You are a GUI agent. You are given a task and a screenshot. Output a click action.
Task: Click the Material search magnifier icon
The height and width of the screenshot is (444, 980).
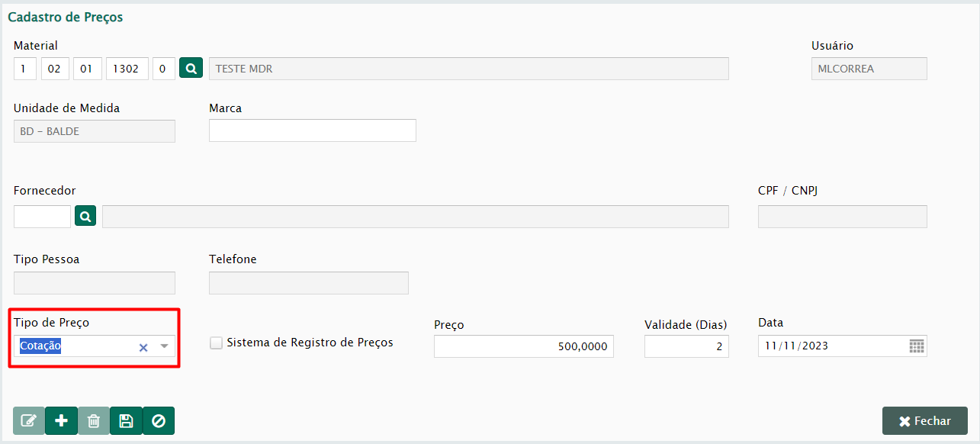click(191, 69)
